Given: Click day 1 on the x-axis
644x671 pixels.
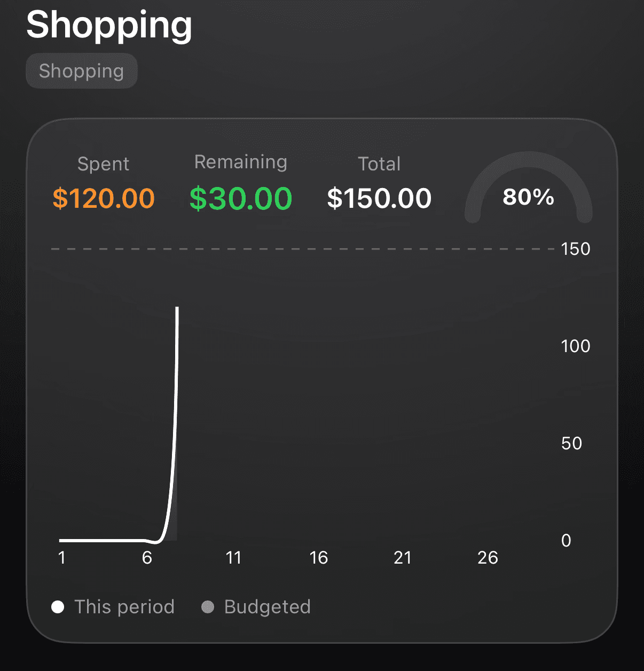Looking at the screenshot, I should coord(62,558).
